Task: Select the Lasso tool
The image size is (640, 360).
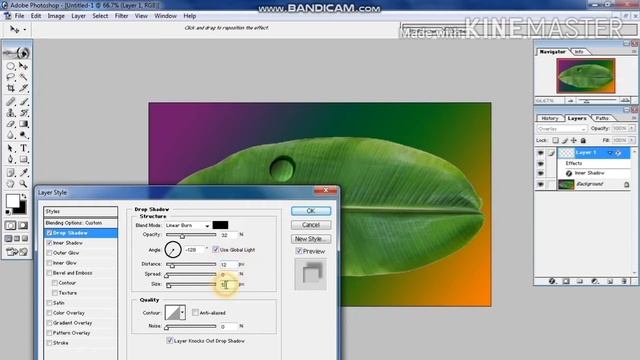Action: click(11, 77)
